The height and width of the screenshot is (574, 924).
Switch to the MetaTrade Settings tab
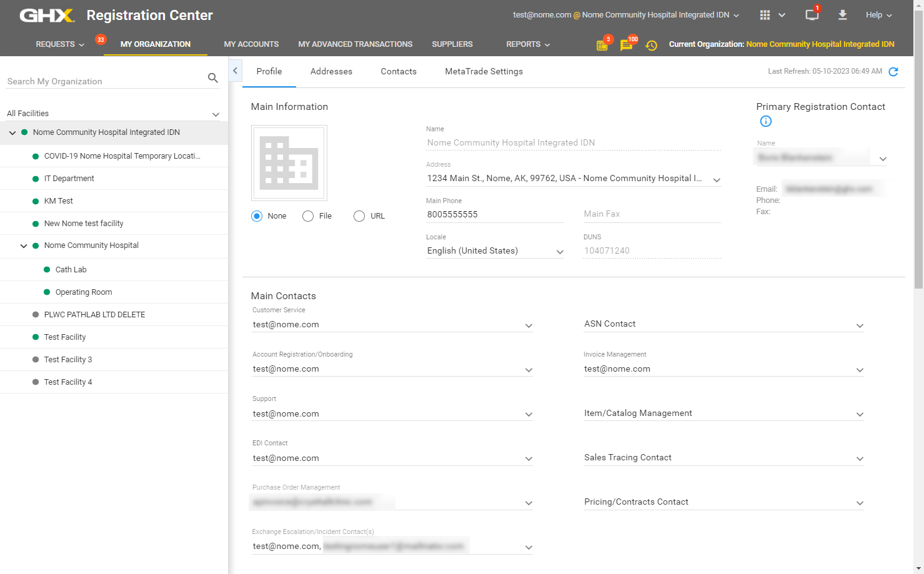click(484, 71)
